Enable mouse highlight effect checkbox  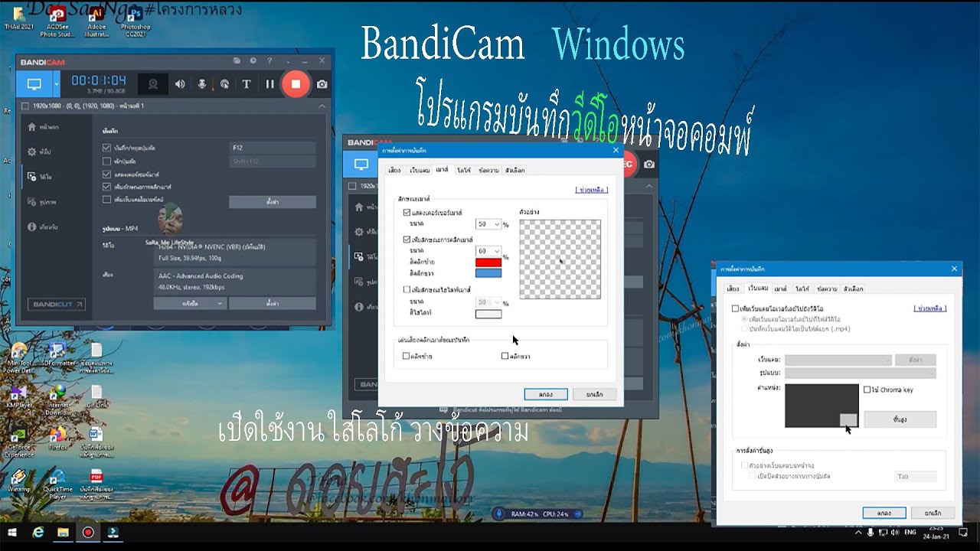pos(407,290)
